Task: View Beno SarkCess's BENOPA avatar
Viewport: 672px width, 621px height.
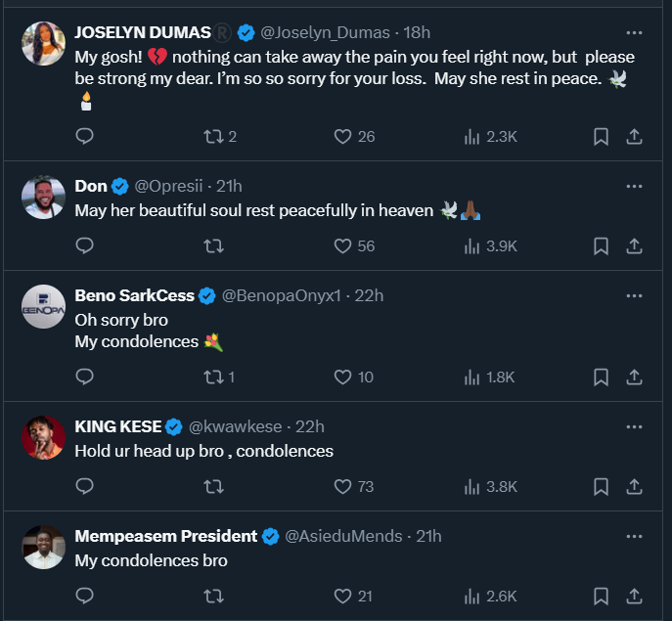Action: pos(43,306)
